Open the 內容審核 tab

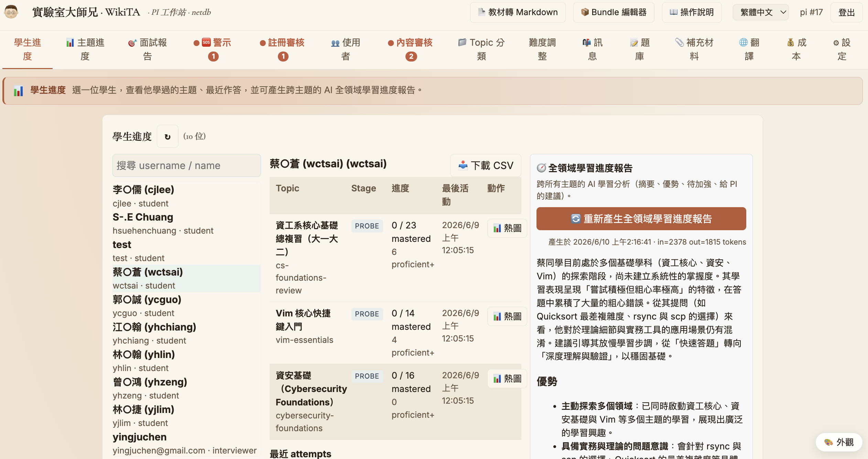tap(410, 49)
